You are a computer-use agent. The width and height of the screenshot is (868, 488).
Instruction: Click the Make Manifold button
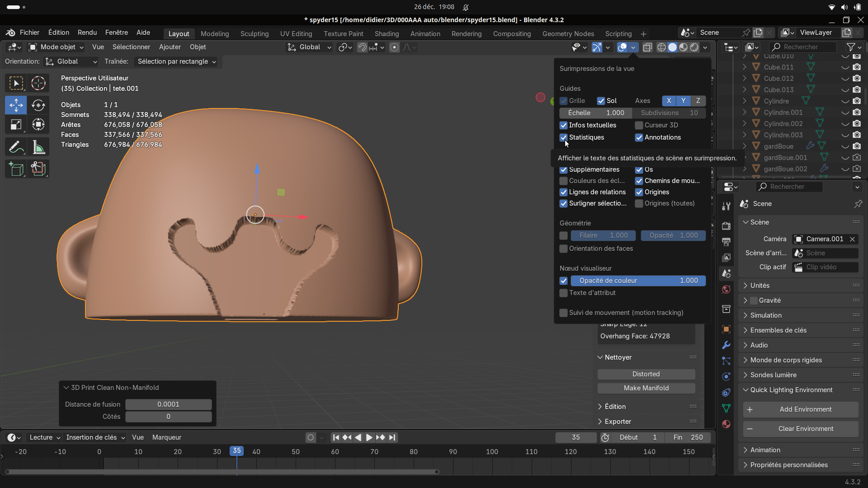(x=646, y=388)
